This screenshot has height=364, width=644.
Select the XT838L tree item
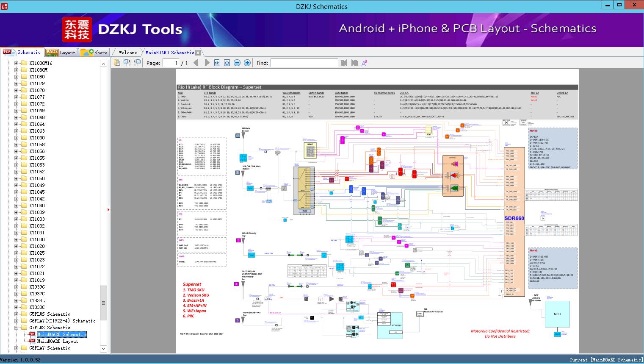click(37, 300)
